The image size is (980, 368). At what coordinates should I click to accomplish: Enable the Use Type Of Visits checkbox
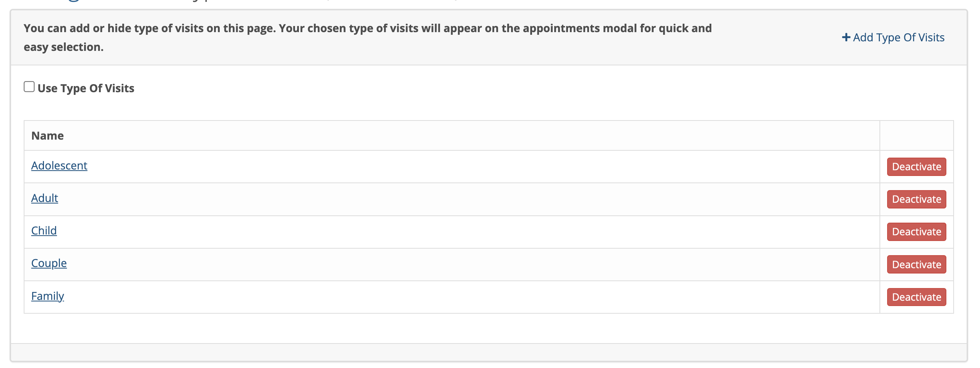click(x=29, y=87)
